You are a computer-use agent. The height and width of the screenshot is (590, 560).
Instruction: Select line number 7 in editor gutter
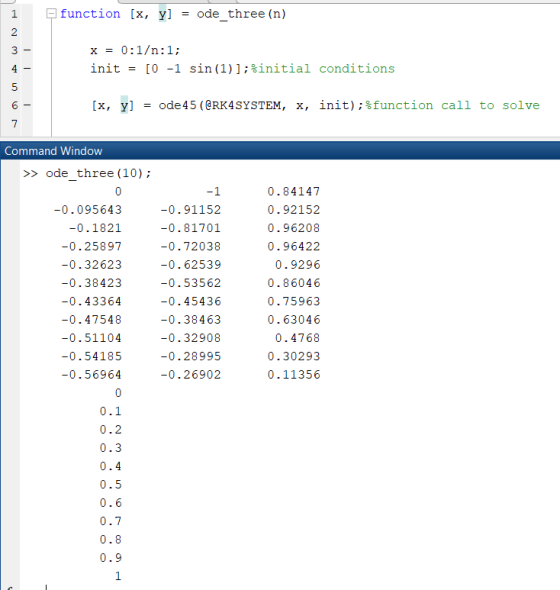coord(14,124)
